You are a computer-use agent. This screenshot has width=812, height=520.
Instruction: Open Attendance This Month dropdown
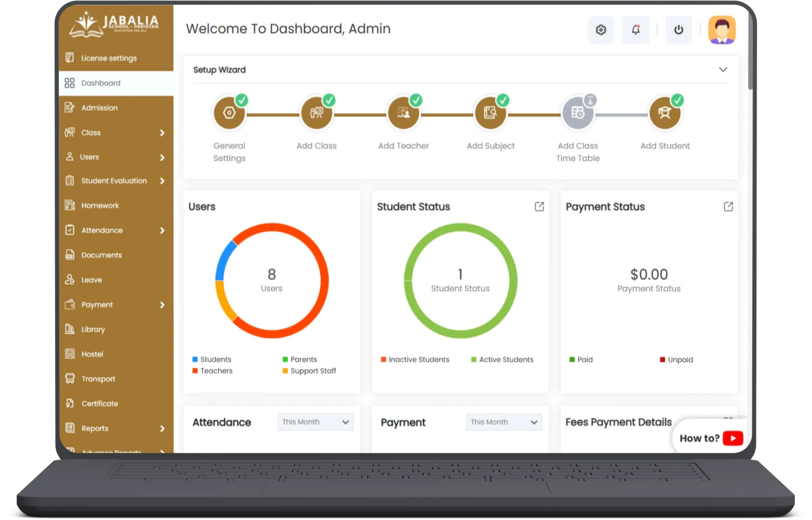[315, 422]
